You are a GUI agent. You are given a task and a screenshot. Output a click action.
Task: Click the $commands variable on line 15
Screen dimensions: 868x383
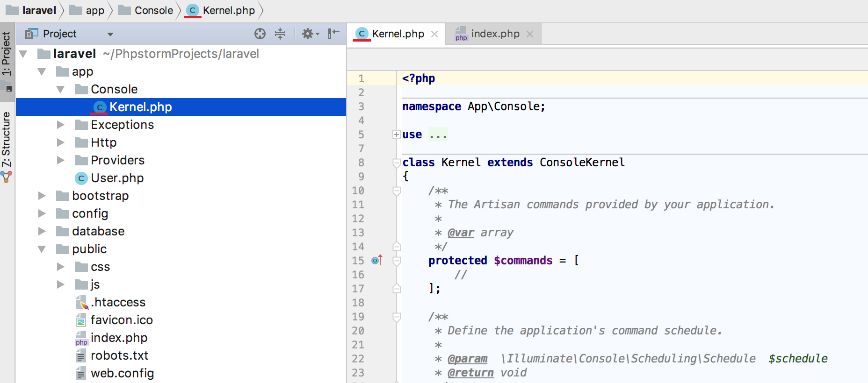point(523,260)
